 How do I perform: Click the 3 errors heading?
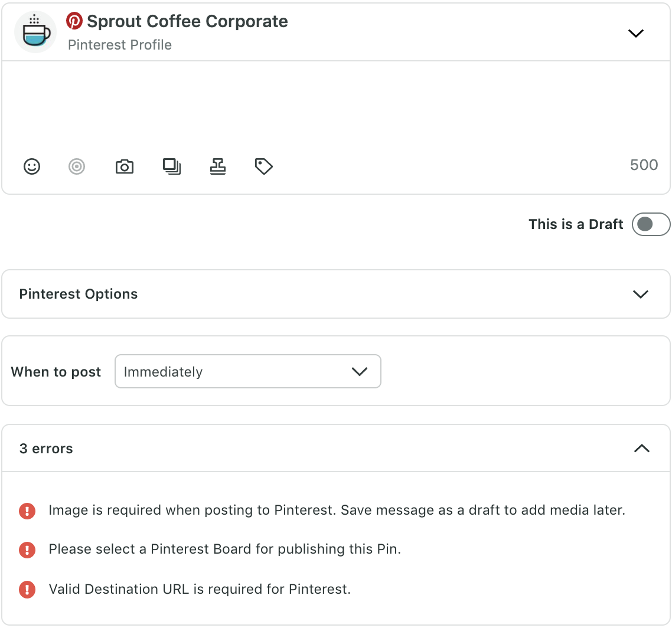click(x=46, y=449)
